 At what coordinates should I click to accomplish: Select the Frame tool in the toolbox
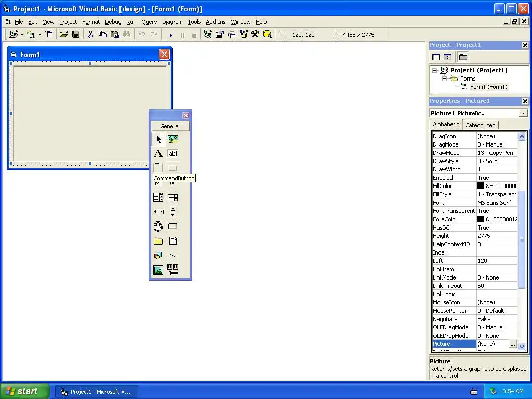click(x=158, y=167)
